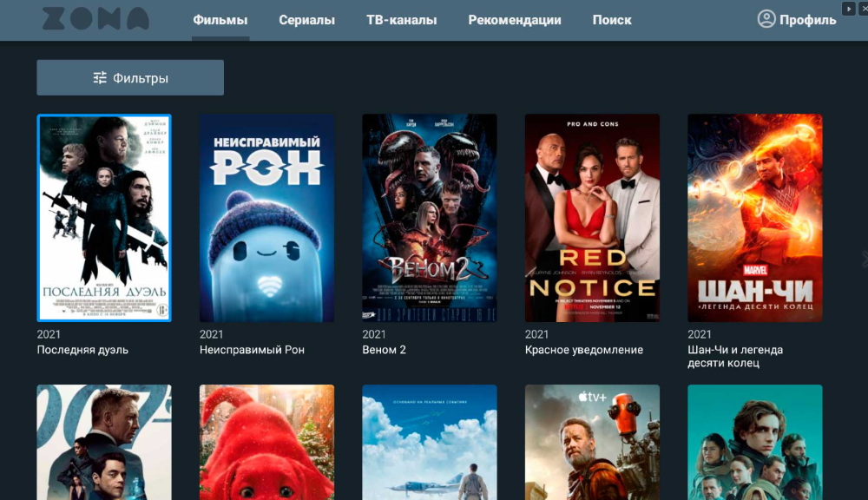
Task: Click the filter sliders icon
Action: pos(100,78)
